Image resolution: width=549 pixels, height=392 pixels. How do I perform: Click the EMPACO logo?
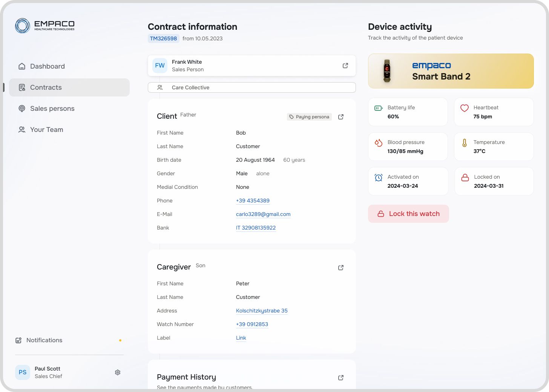pyautogui.click(x=45, y=26)
